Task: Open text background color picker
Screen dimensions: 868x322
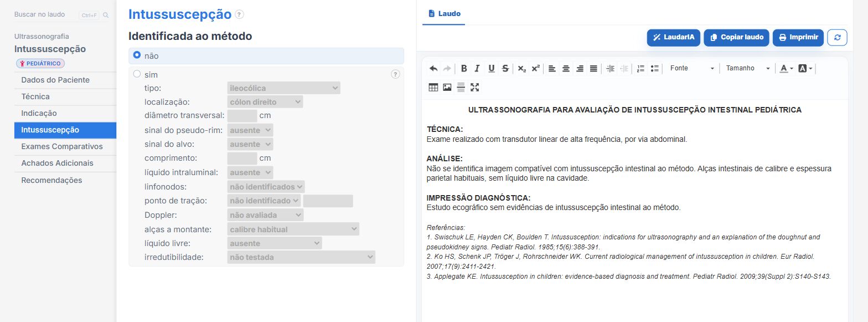Action: (805, 68)
